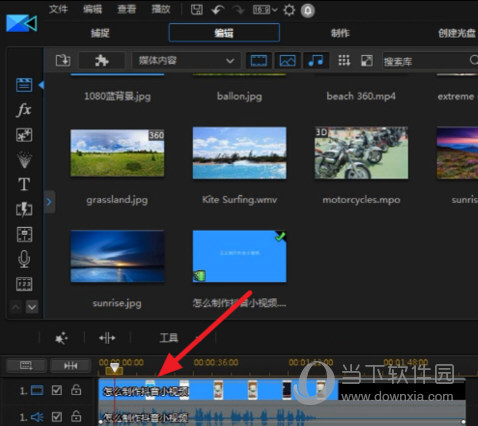Click the room list down arrow
Viewport: 478px width, 426px height.
click(32, 307)
